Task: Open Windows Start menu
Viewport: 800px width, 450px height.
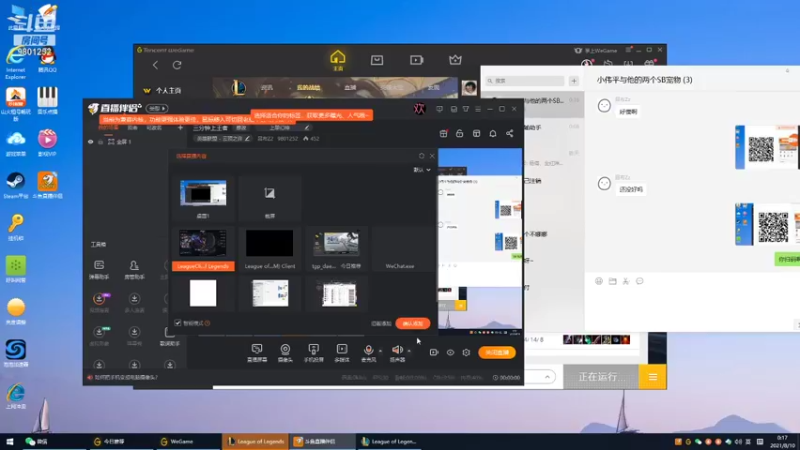Action: [9, 441]
